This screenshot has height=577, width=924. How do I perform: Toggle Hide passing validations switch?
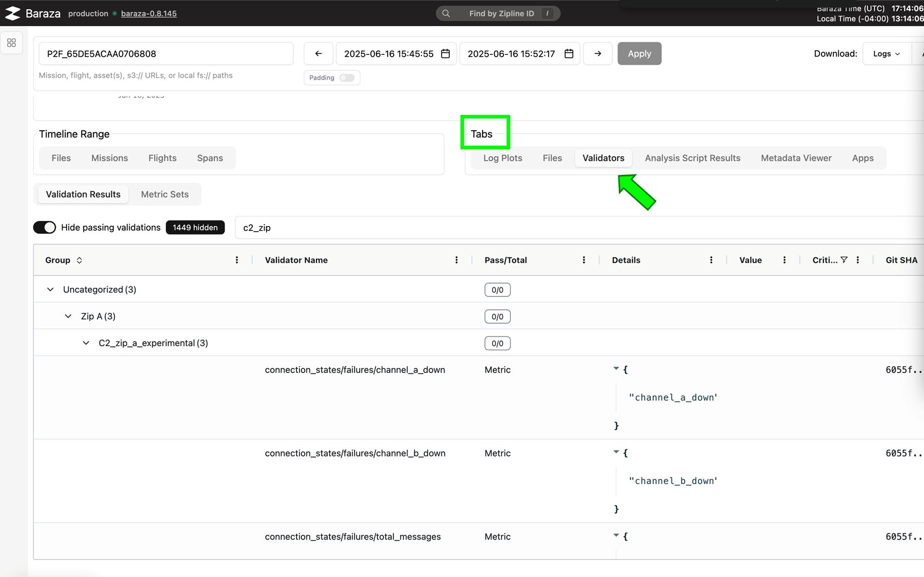click(x=45, y=227)
